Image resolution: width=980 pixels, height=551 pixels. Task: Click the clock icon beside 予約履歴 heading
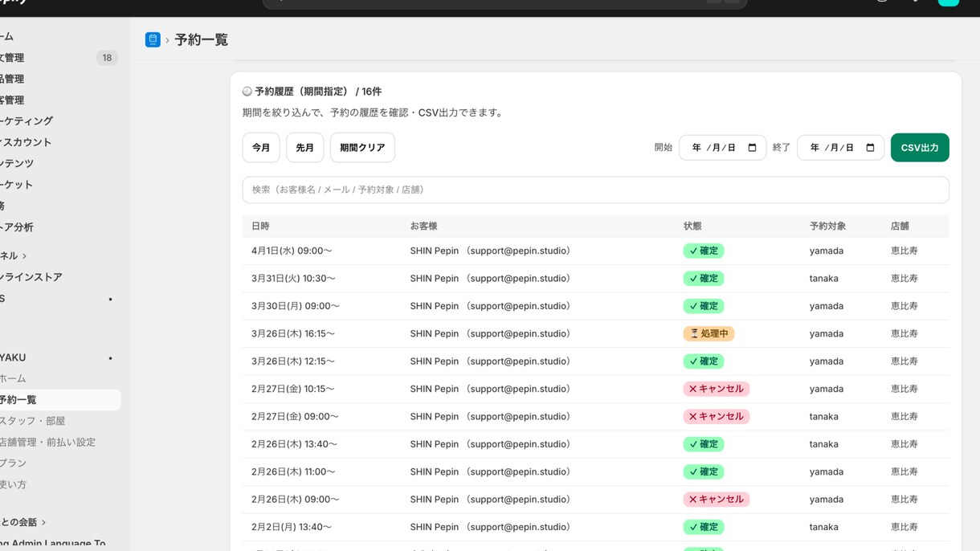pos(247,92)
